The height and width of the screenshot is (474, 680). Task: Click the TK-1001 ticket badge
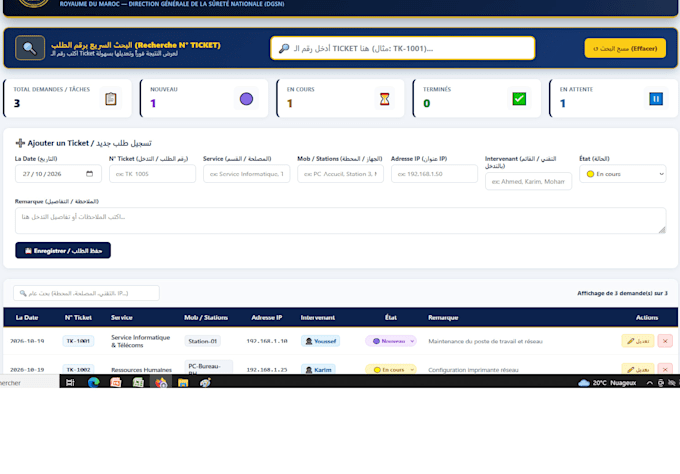(x=78, y=341)
